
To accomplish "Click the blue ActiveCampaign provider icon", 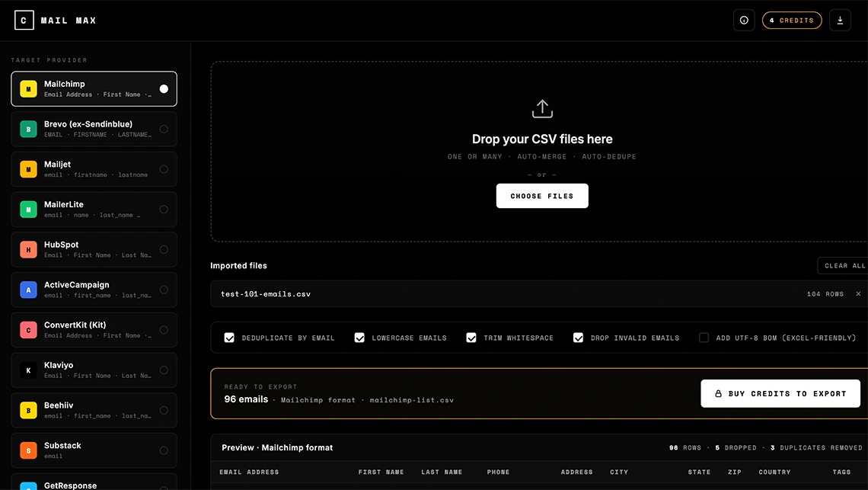I will click(28, 290).
